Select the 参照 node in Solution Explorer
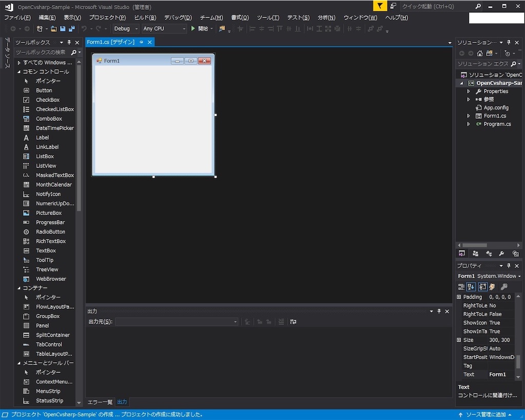This screenshot has height=420, width=525. (489, 99)
